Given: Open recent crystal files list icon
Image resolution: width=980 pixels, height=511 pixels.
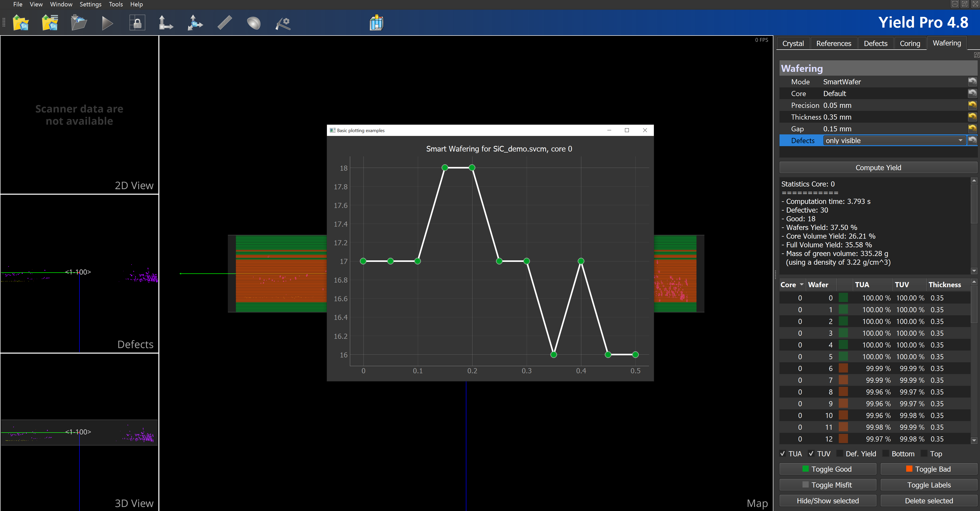Looking at the screenshot, I should pos(50,23).
